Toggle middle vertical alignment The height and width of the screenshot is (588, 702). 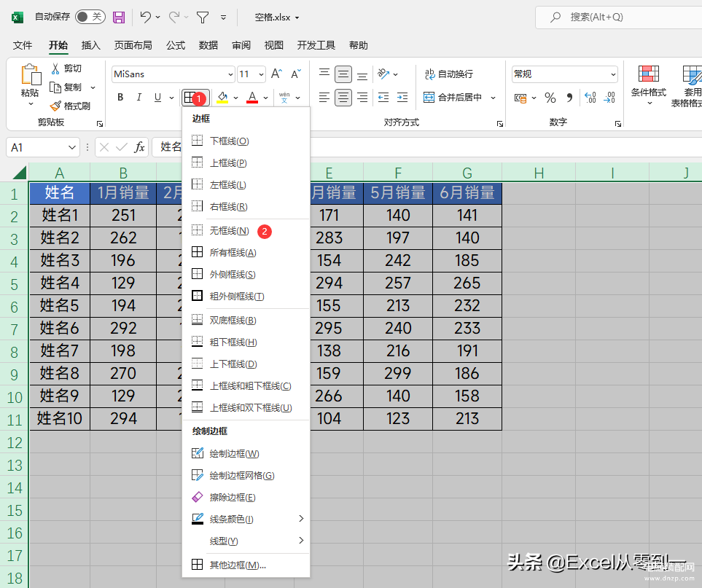(x=343, y=74)
